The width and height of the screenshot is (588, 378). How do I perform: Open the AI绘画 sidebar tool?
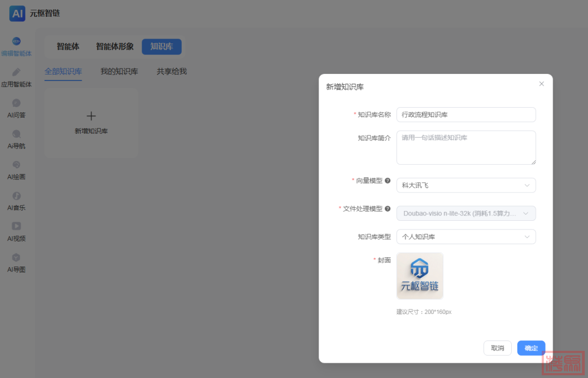coord(16,165)
